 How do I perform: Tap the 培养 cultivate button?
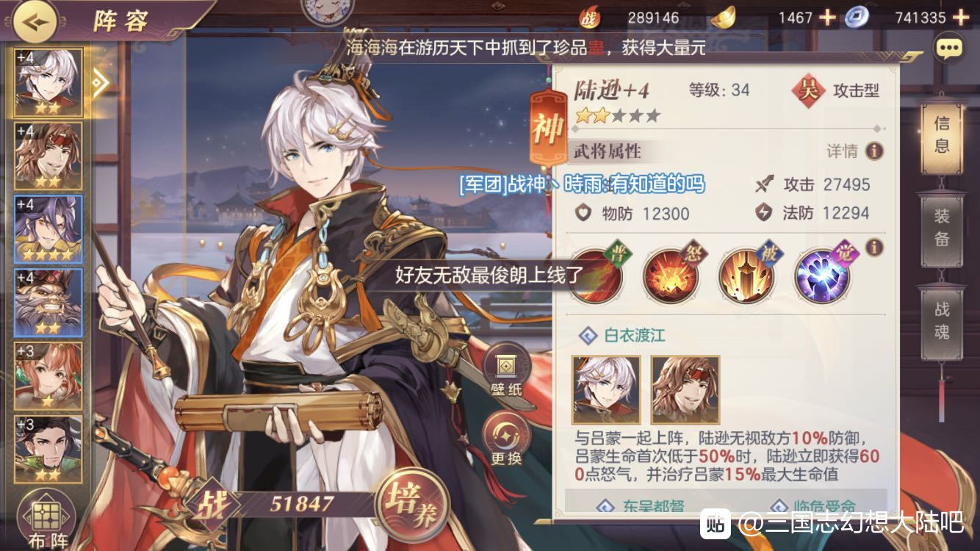(x=413, y=505)
